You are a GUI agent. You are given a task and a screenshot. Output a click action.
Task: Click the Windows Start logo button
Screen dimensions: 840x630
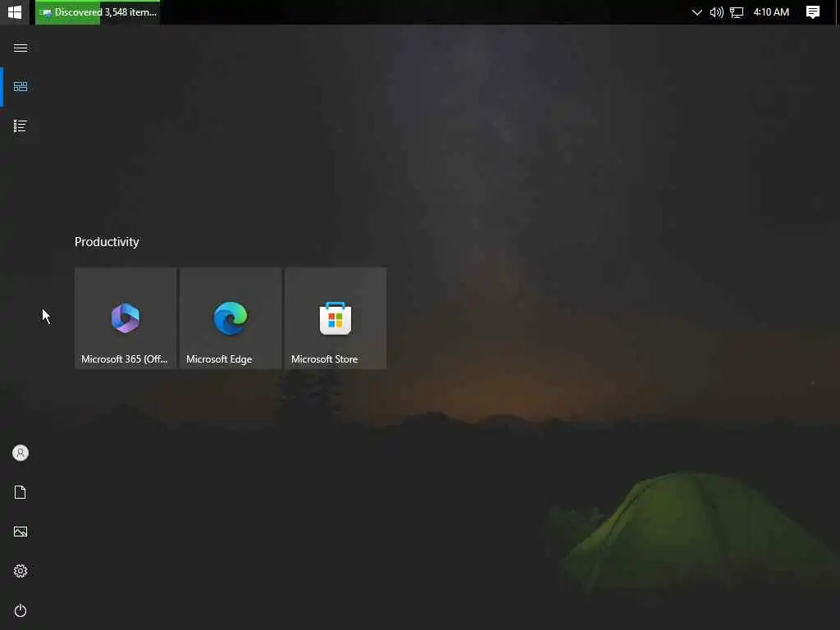tap(15, 11)
